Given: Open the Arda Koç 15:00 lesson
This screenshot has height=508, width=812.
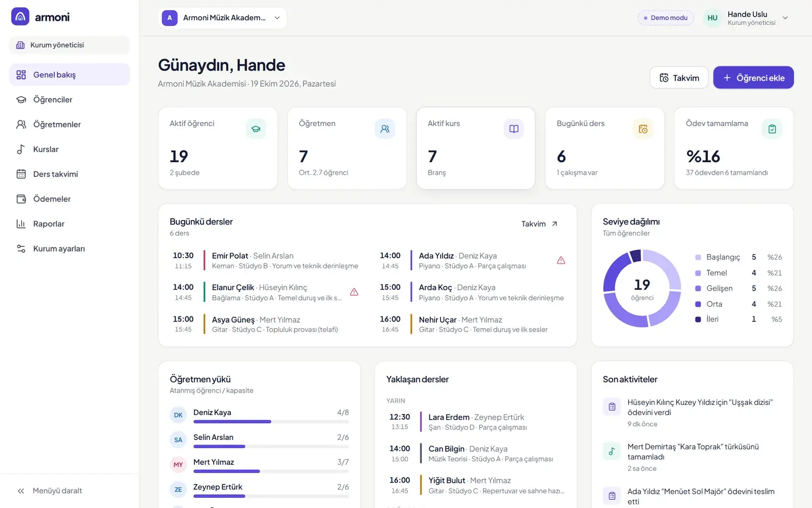Looking at the screenshot, I should click(472, 292).
